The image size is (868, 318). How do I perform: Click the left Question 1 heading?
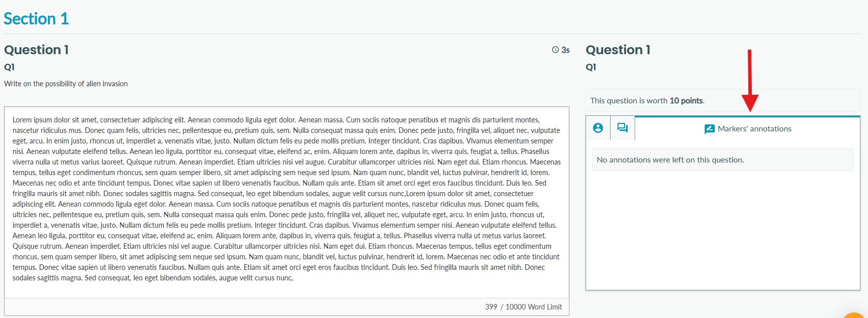pyautogui.click(x=36, y=50)
